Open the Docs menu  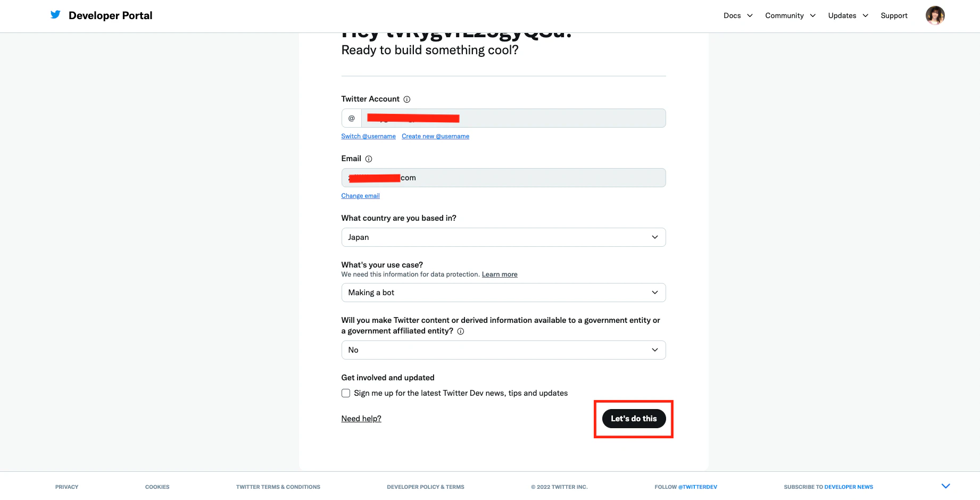click(738, 15)
